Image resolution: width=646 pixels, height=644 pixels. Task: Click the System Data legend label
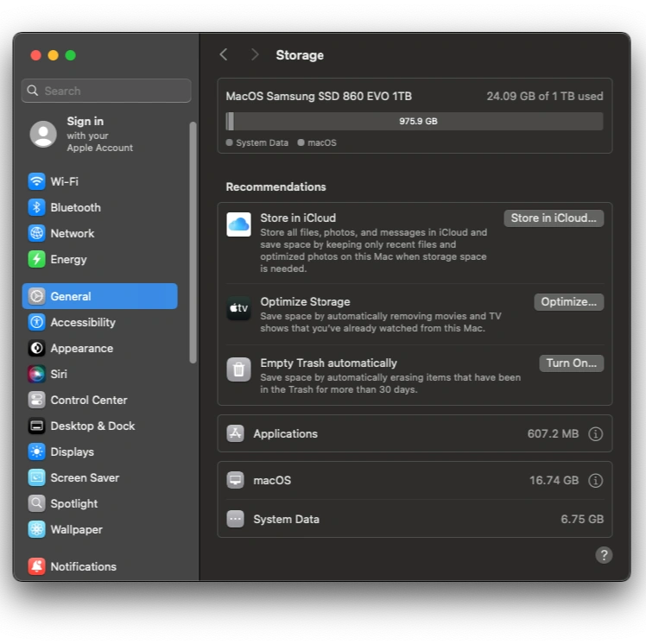(x=262, y=143)
